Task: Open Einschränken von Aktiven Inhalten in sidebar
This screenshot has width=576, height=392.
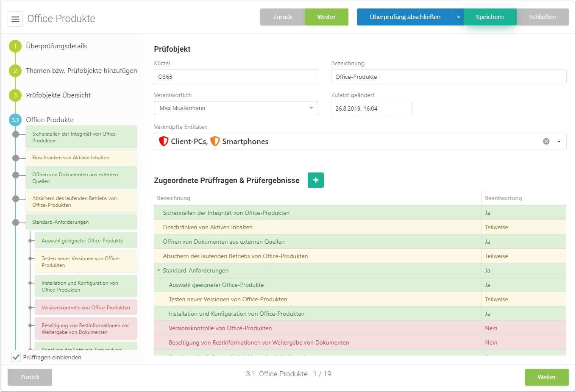Action: click(x=81, y=158)
